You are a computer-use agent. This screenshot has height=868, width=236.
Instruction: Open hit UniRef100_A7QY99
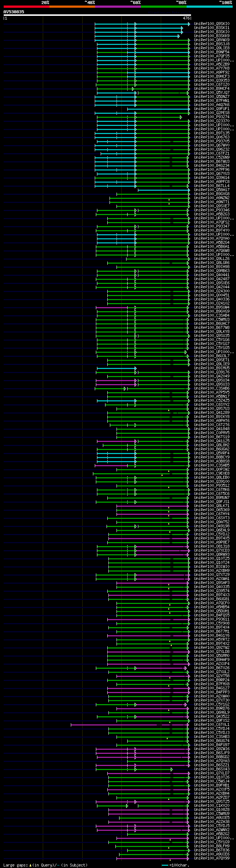212,858
